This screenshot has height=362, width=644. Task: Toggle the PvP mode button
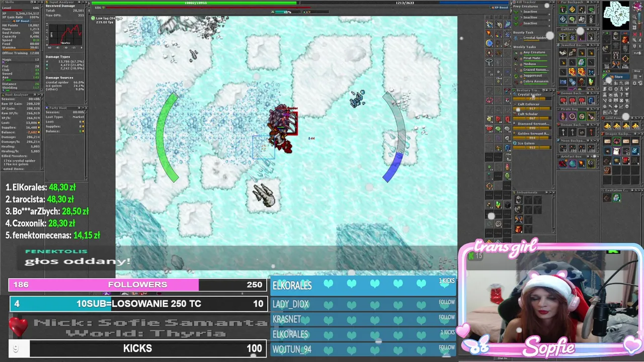tap(637, 53)
